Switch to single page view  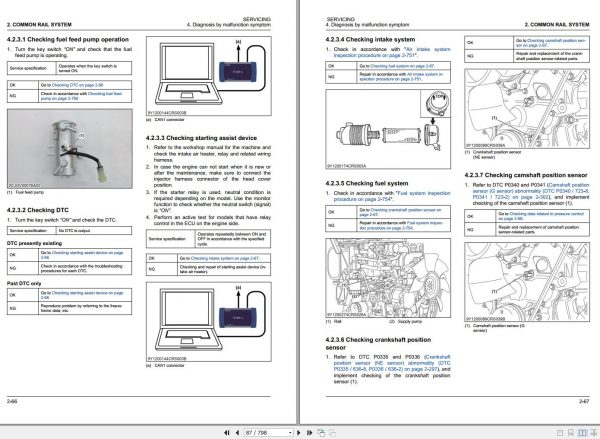[x=560, y=433]
